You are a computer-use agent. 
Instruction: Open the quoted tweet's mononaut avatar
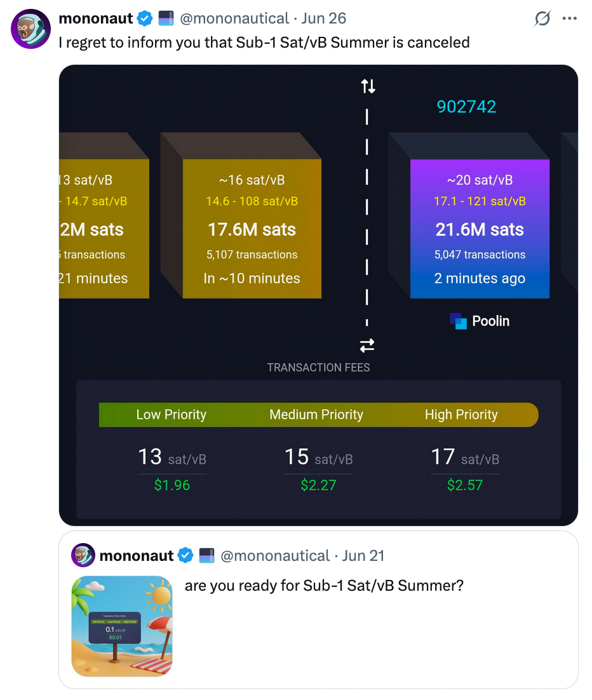click(83, 555)
